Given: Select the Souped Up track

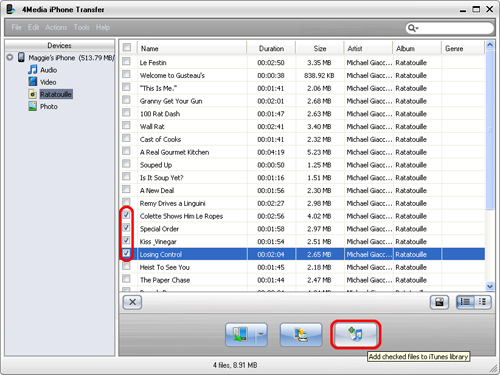Looking at the screenshot, I should (302, 165).
